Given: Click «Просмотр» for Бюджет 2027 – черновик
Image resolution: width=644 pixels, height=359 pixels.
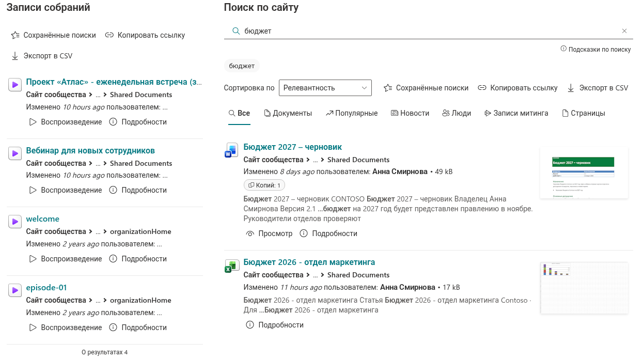Looking at the screenshot, I should (x=269, y=233).
